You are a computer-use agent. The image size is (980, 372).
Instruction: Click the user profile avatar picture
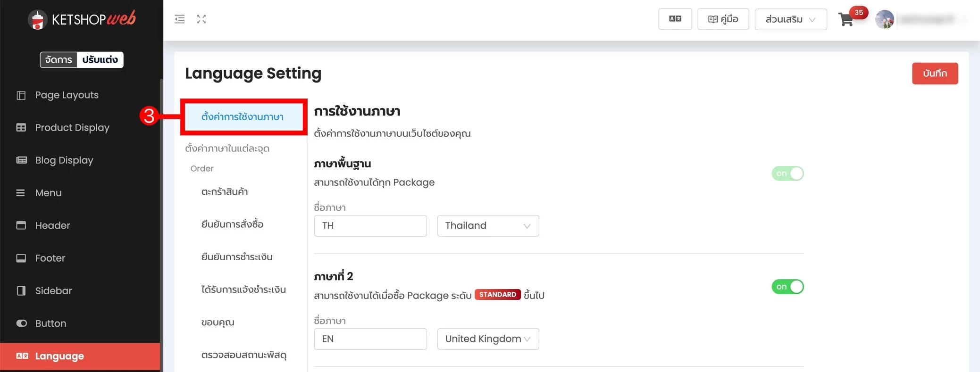(885, 19)
